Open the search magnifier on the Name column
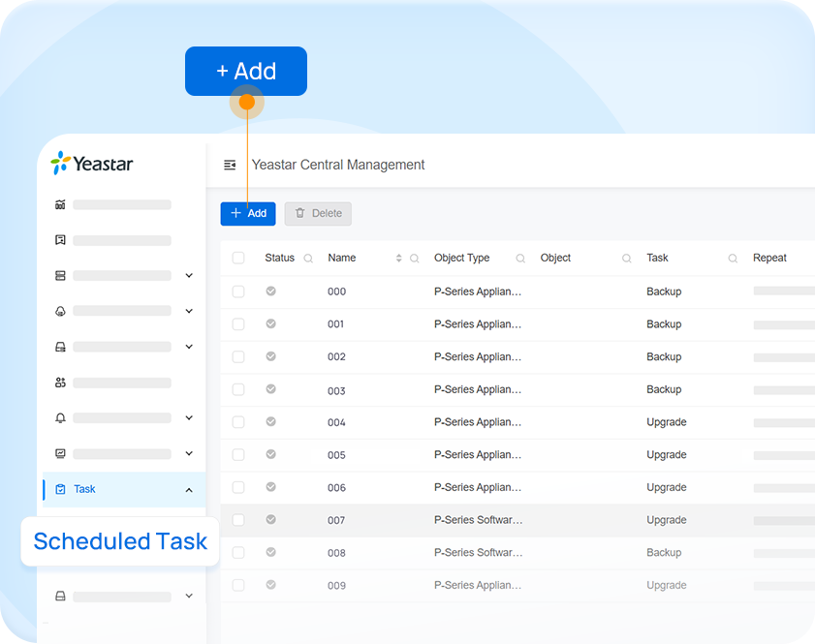 point(415,258)
